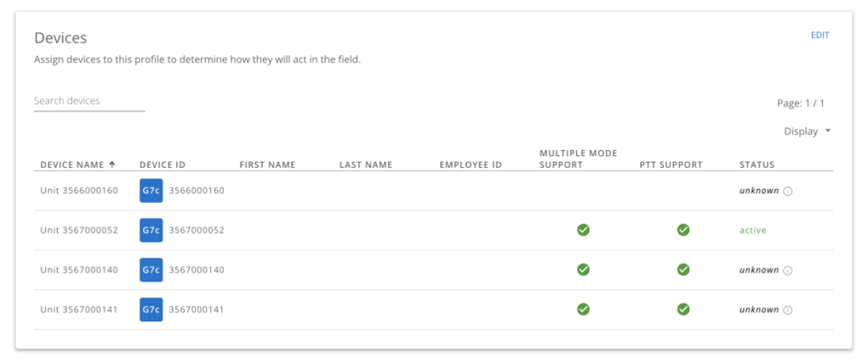Click multiple mode checkmark for Unit 3567000140
Screen dimensions: 868x363
coord(583,270)
